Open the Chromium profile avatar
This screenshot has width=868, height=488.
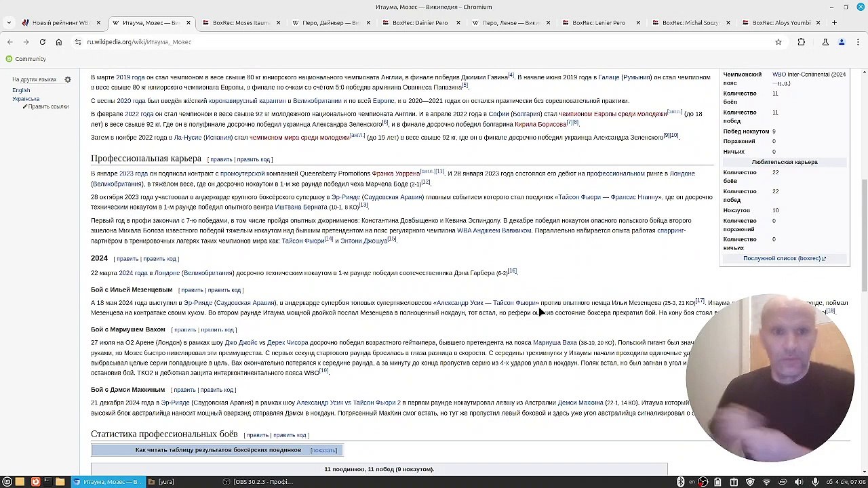point(842,42)
